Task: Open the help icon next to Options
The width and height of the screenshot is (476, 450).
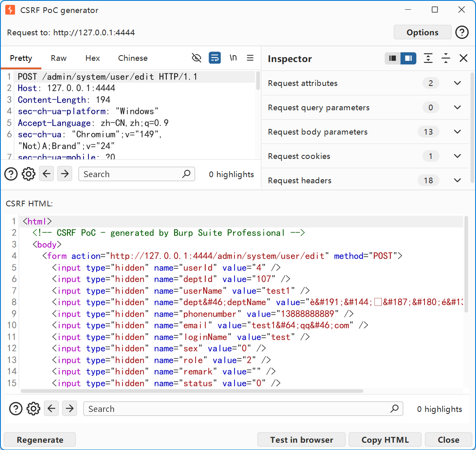Action: pyautogui.click(x=462, y=32)
